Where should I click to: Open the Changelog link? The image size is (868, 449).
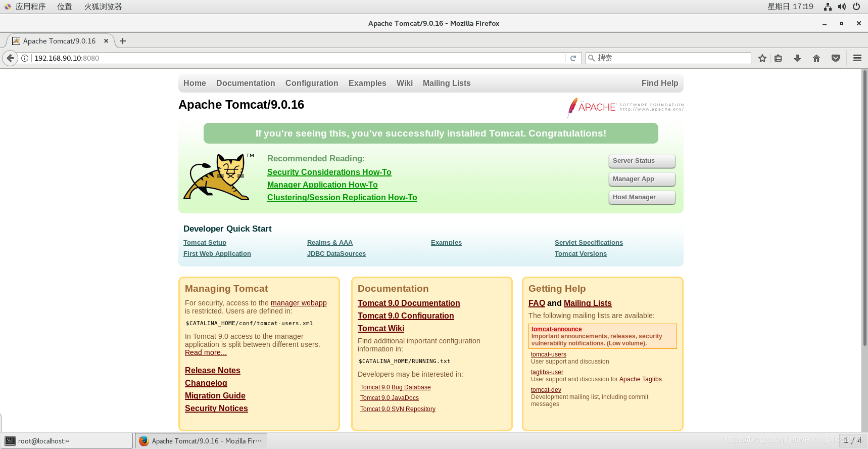click(206, 383)
